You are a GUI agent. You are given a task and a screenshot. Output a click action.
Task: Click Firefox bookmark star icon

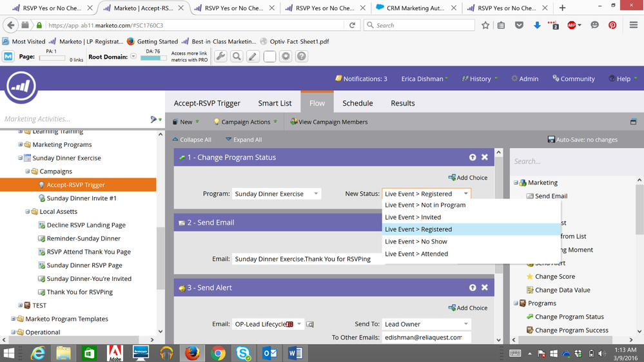pos(485,25)
